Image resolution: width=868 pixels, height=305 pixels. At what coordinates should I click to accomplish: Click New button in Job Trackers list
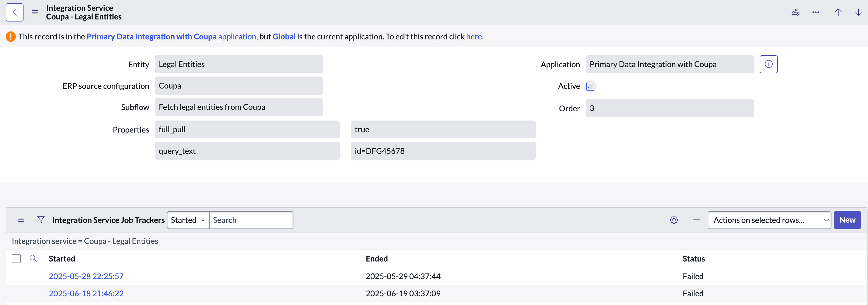847,220
